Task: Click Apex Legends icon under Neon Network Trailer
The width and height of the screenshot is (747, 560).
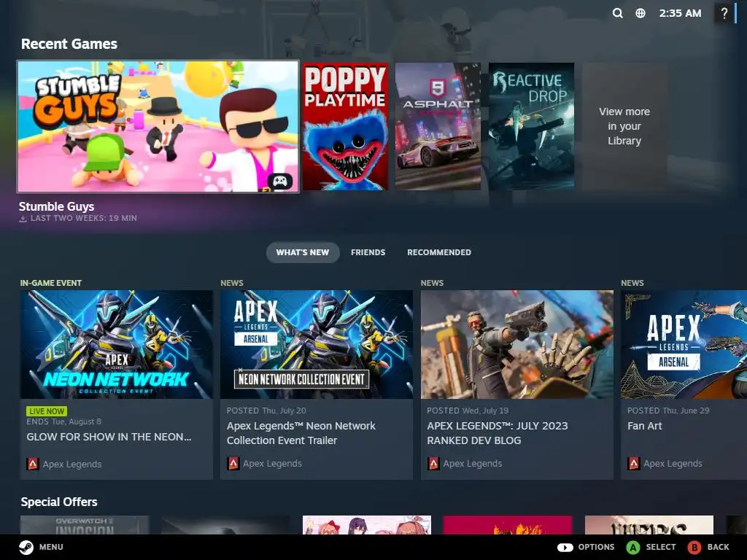Action: (x=233, y=463)
